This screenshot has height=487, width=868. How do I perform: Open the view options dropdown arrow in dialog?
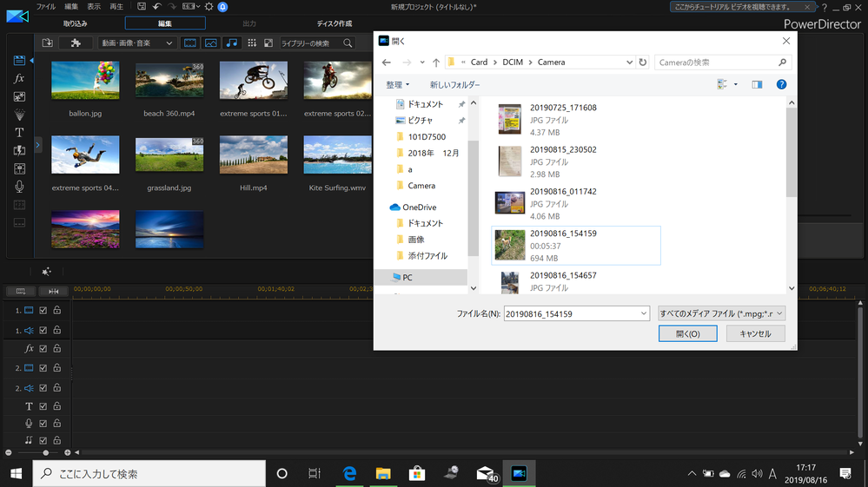point(736,84)
